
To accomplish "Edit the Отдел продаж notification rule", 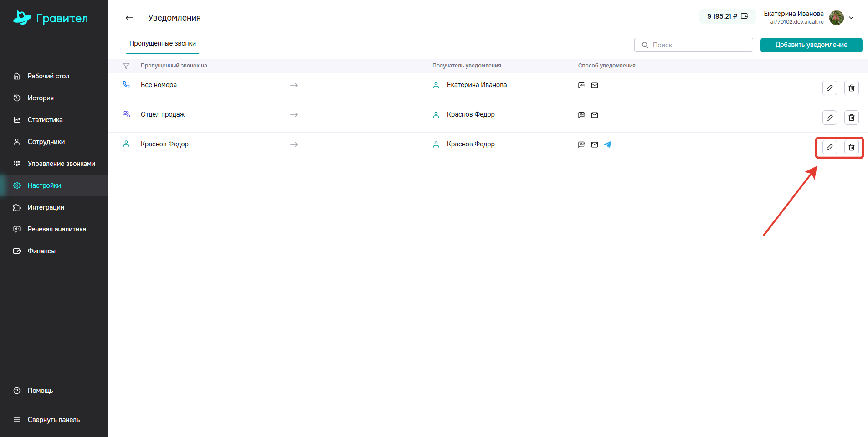I will pos(829,118).
